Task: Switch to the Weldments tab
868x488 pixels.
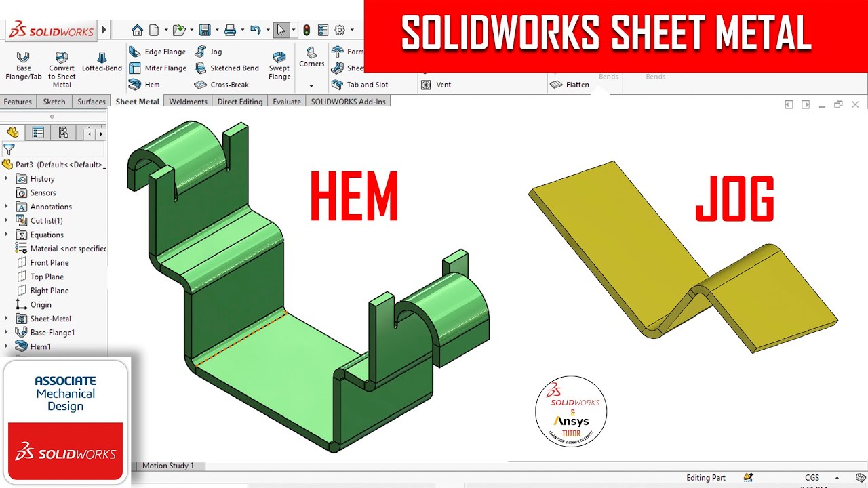Action: (188, 102)
